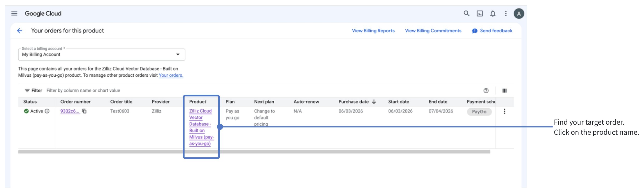Open row actions menu for order Test0603

[504, 111]
